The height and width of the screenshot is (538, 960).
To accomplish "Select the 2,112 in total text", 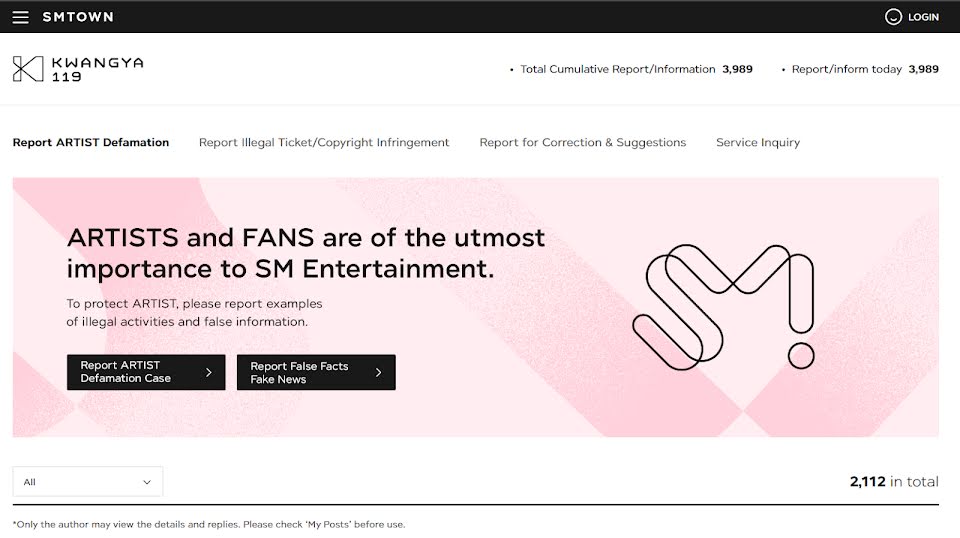I will [x=894, y=482].
